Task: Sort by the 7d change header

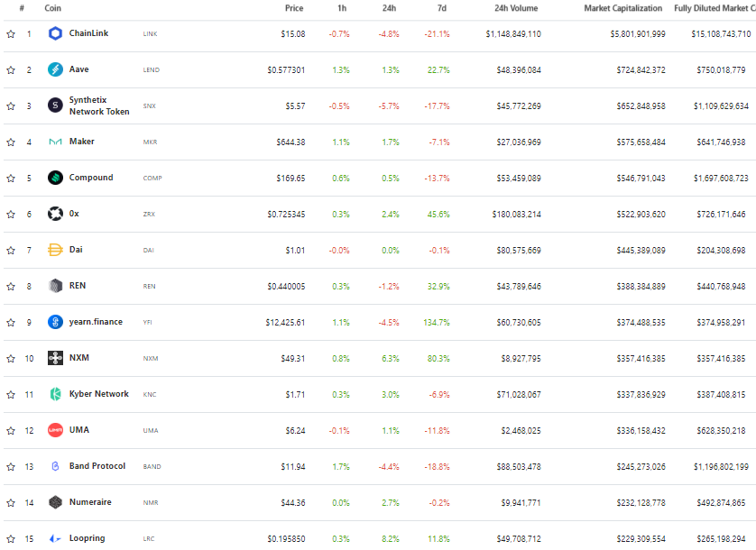Action: coord(442,8)
